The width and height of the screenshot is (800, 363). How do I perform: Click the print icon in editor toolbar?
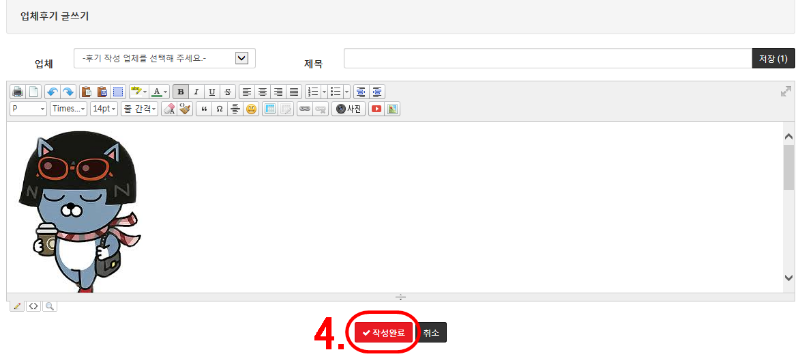pyautogui.click(x=18, y=92)
